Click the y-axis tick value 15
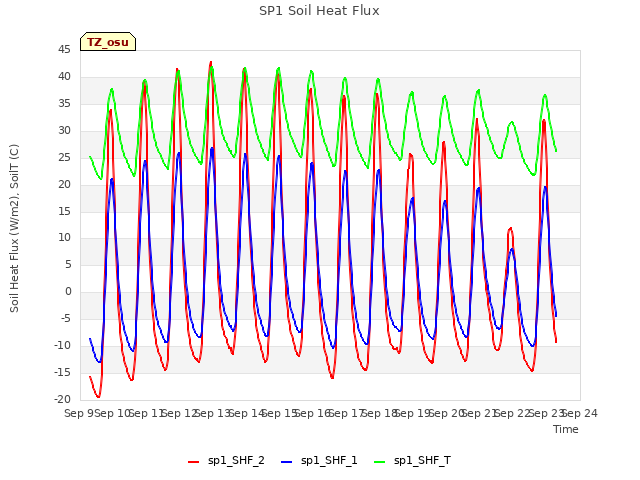The image size is (640, 480). [64, 211]
